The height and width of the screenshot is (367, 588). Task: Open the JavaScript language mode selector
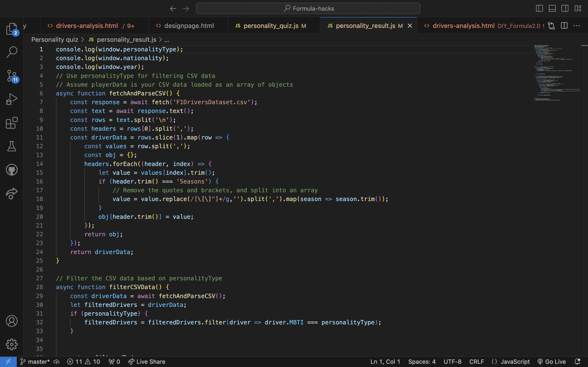click(515, 362)
